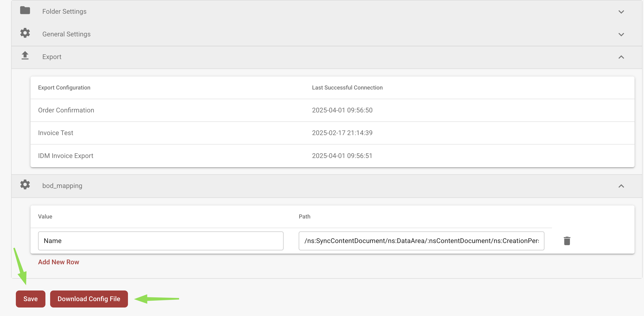Select the Invoice Test export row
The image size is (644, 316).
(56, 132)
